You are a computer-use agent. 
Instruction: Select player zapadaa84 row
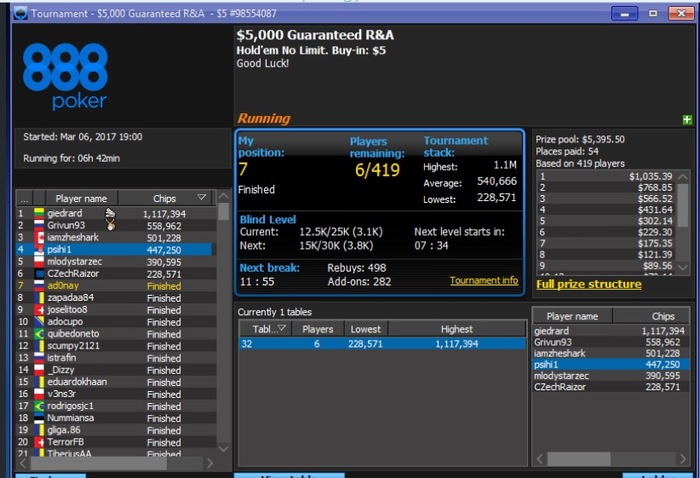[x=114, y=298]
